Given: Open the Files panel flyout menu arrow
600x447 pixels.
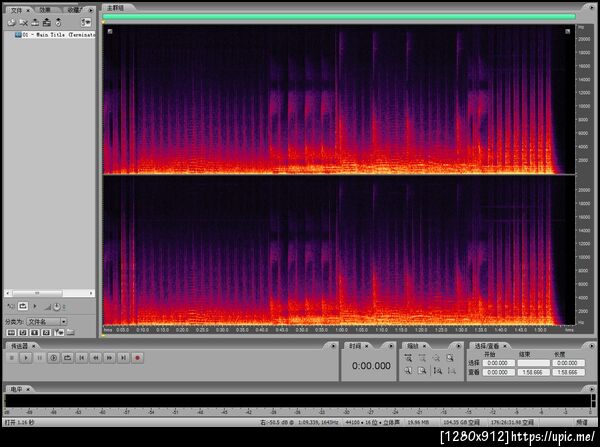Looking at the screenshot, I should click(x=91, y=10).
